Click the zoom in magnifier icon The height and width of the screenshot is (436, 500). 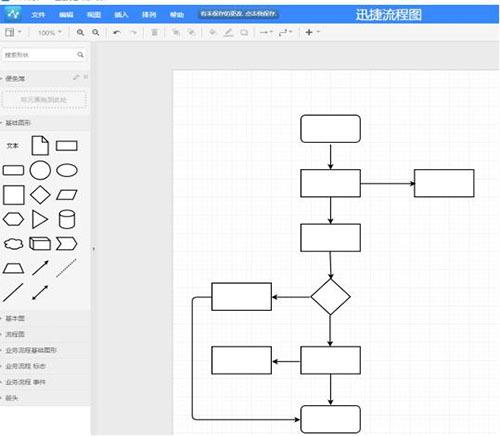coord(80,32)
